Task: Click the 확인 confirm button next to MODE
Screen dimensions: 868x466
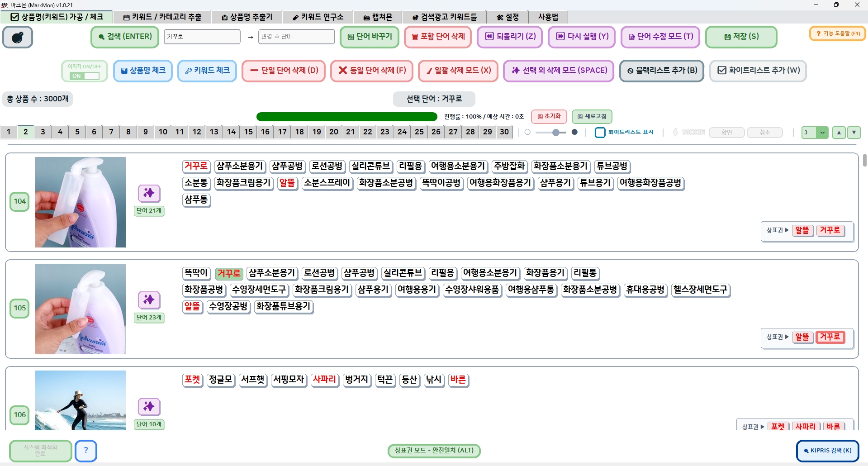Action: click(x=726, y=133)
